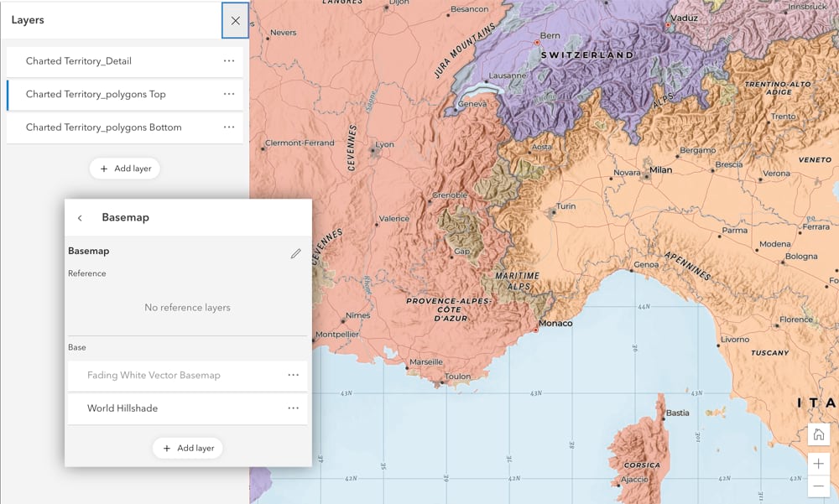Open options for Fading White Vector Basemap

click(293, 375)
